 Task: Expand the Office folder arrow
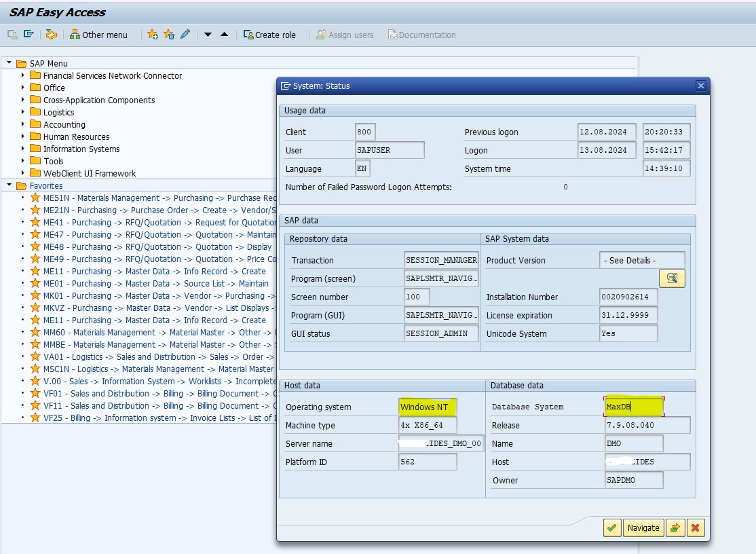pos(22,88)
